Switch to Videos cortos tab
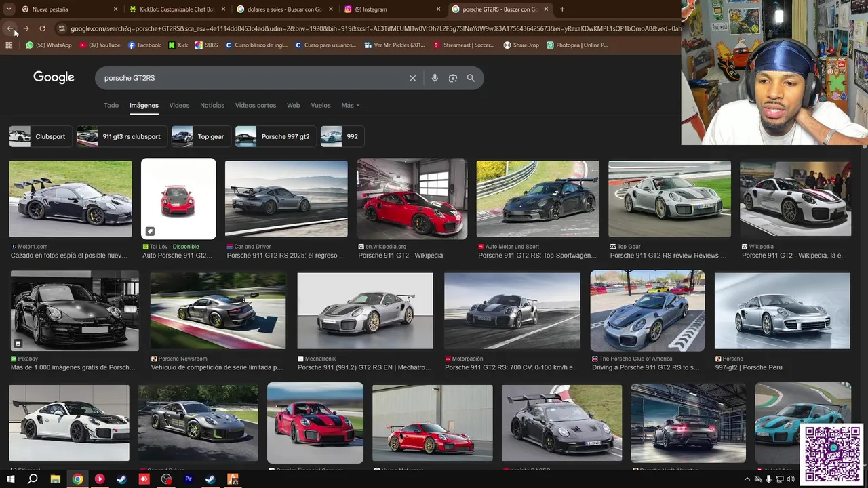868x488 pixels. pyautogui.click(x=256, y=105)
